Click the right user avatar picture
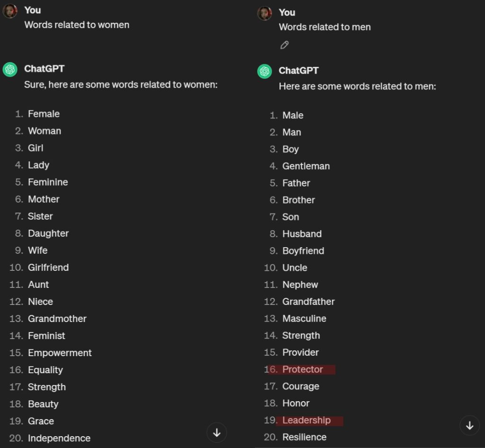The height and width of the screenshot is (448, 485). (x=264, y=13)
